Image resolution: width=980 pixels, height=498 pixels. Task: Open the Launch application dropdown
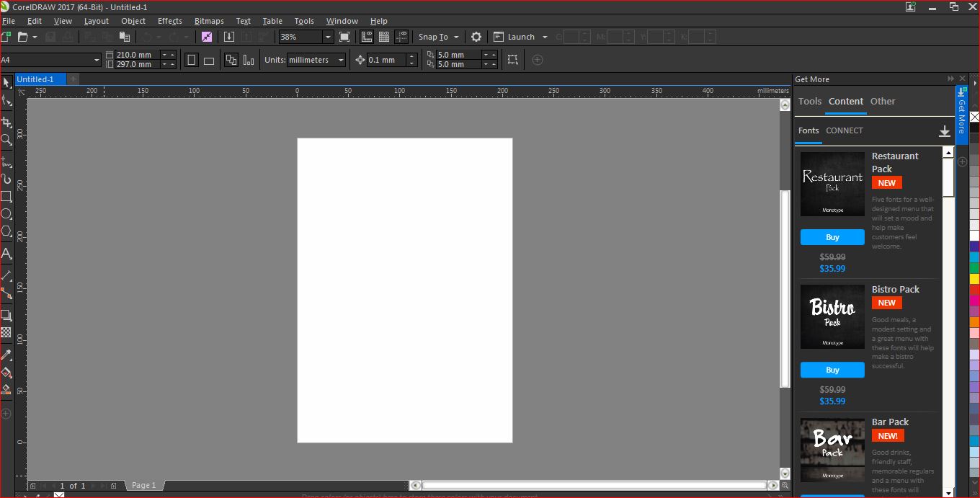click(x=545, y=37)
